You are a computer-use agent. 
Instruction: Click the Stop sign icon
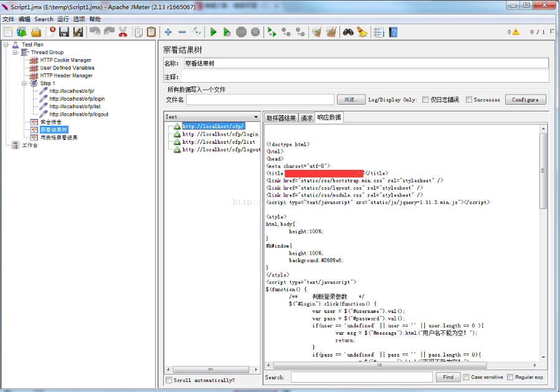pyautogui.click(x=242, y=32)
